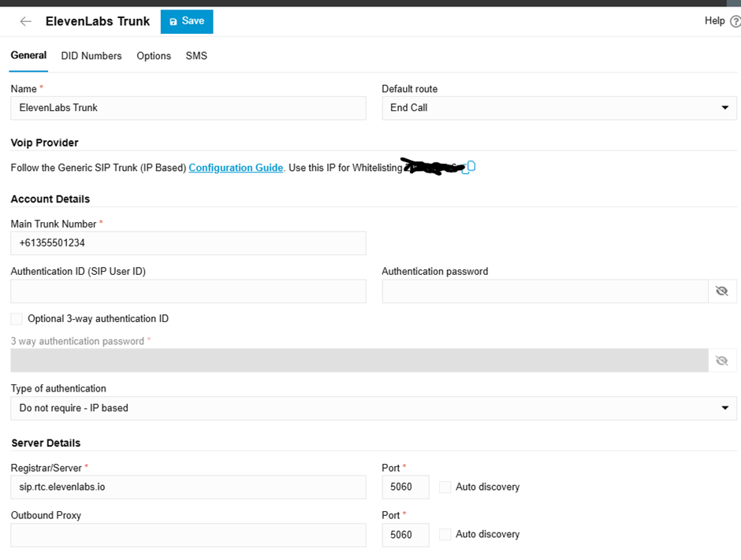The width and height of the screenshot is (741, 560).
Task: Click the Account Details heading
Action: click(50, 198)
